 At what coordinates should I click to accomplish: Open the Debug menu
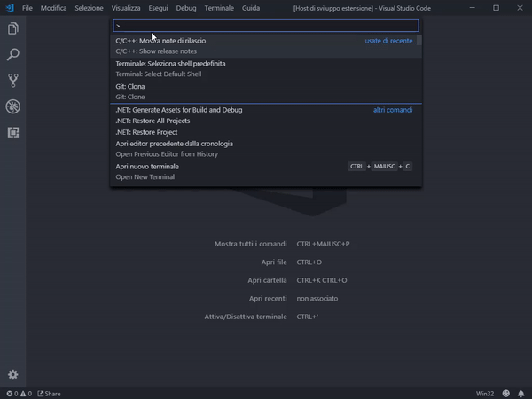(186, 8)
